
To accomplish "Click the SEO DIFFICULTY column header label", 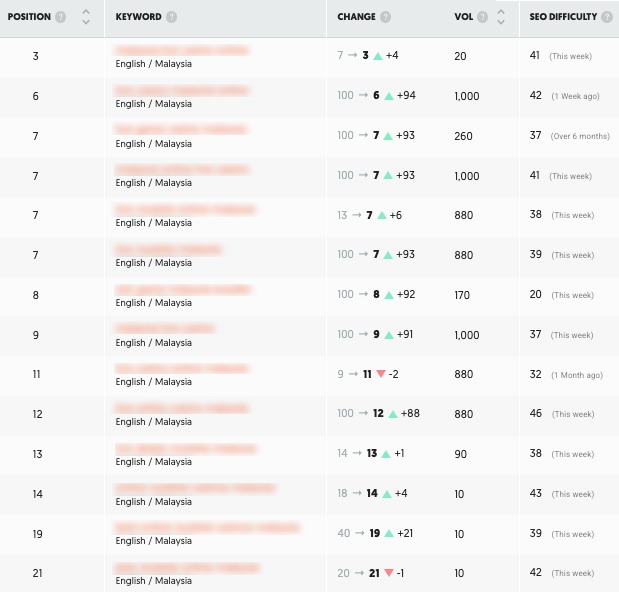I will point(563,17).
